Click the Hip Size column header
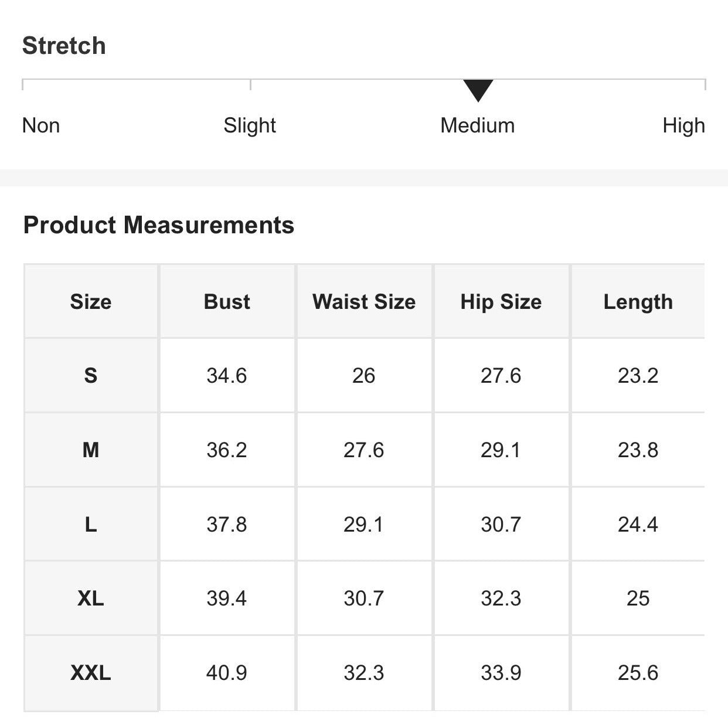 [501, 302]
